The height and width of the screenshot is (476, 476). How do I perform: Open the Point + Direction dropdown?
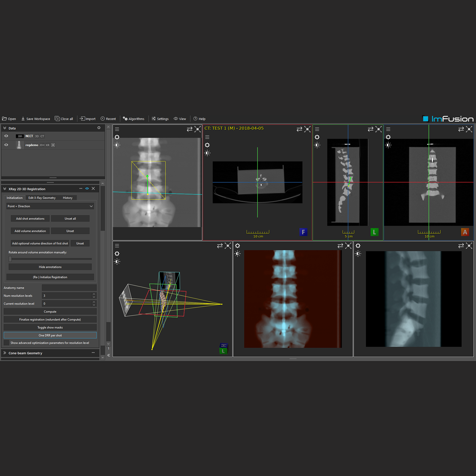pos(50,206)
